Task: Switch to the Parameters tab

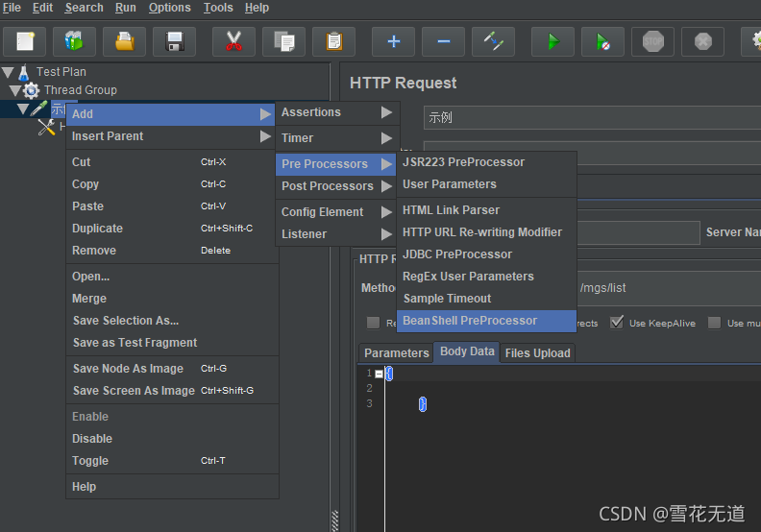Action: pyautogui.click(x=396, y=353)
